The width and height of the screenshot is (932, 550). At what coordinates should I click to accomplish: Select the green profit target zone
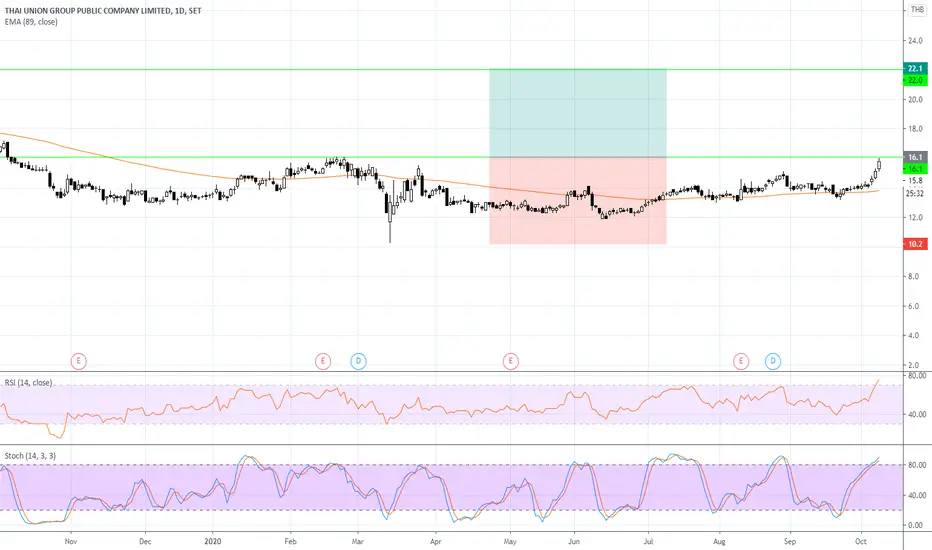pyautogui.click(x=578, y=113)
